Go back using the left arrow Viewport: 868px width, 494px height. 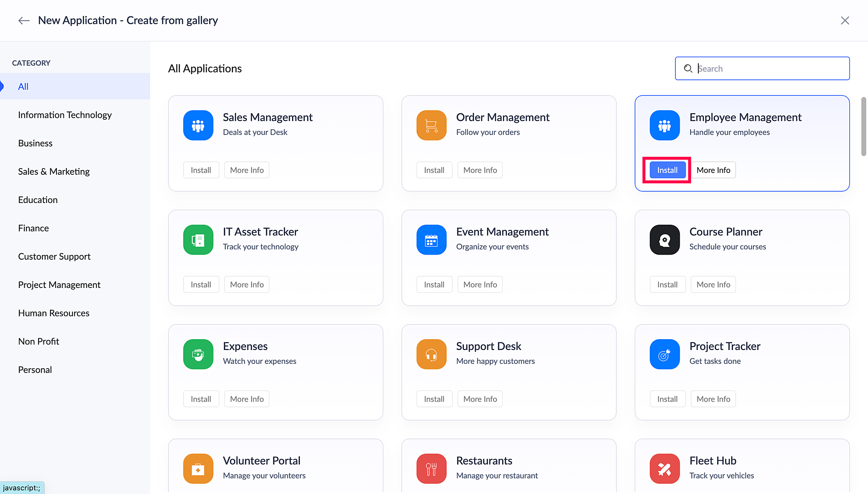24,20
